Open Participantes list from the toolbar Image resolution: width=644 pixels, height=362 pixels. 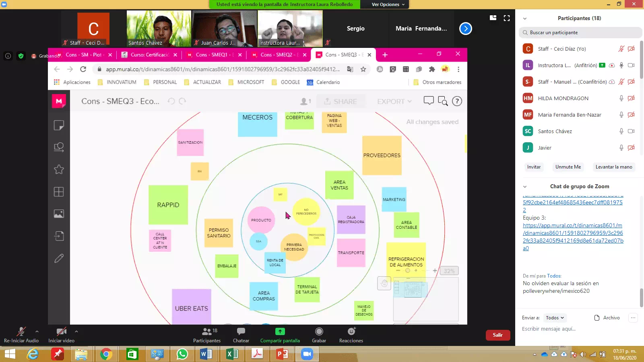(207, 332)
